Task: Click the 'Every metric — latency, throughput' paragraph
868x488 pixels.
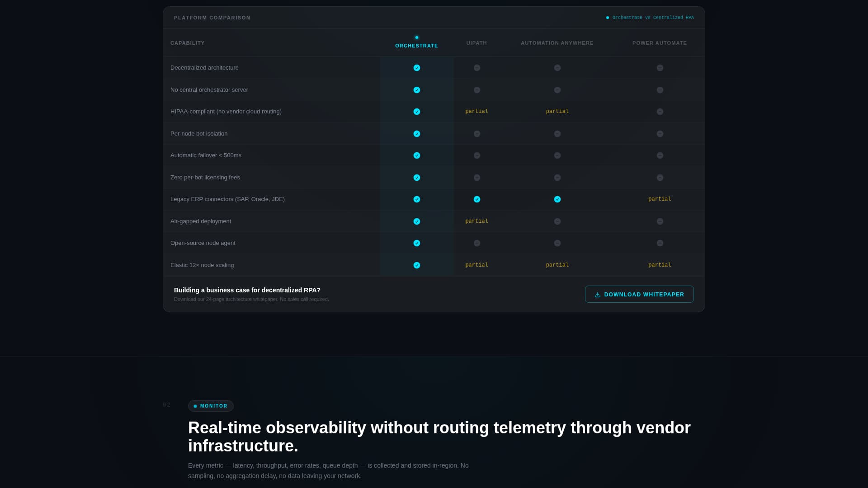Action: click(328, 470)
